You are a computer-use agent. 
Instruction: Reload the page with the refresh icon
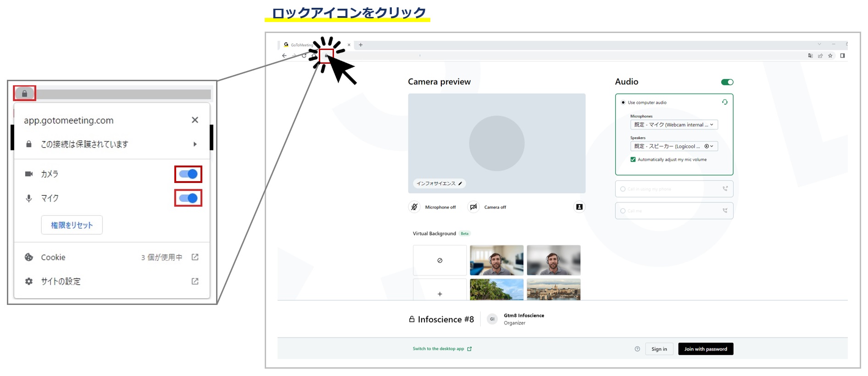(x=304, y=55)
